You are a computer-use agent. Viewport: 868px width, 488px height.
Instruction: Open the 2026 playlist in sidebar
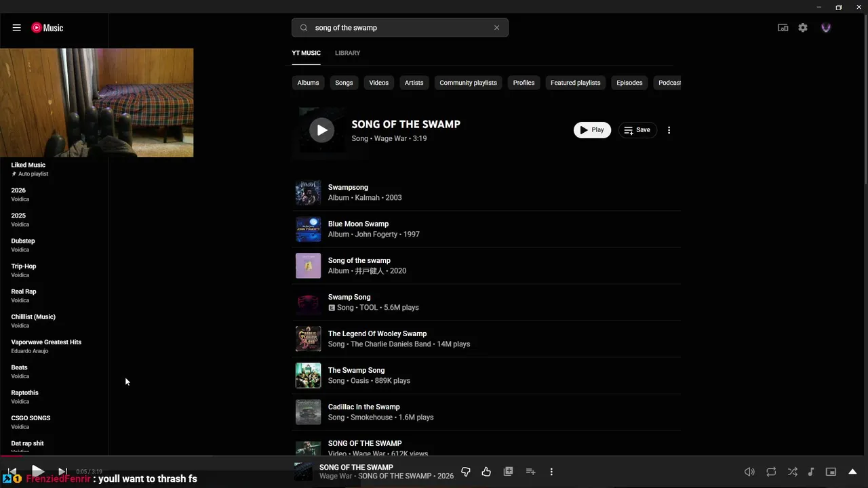click(x=54, y=195)
